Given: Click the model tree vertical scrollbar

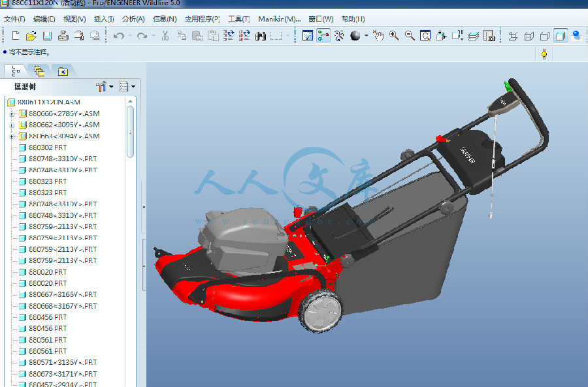Looking at the screenshot, I should 131,131.
